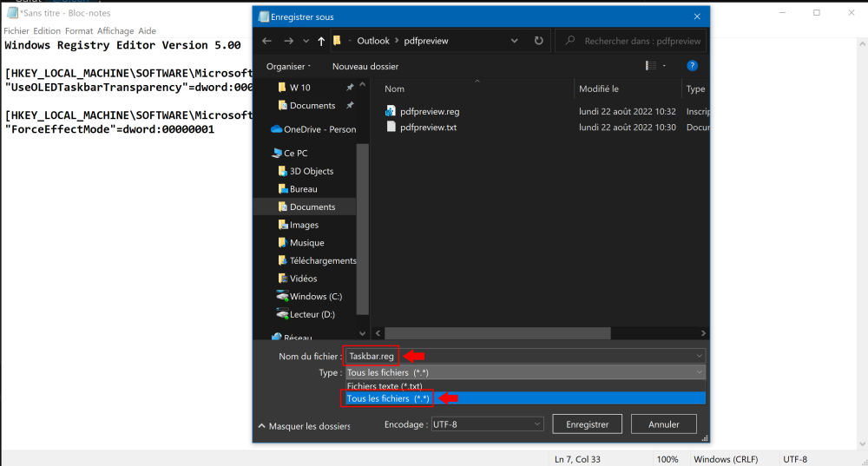Open Fichier menu in Bloc-notes
868x466 pixels.
(16, 31)
